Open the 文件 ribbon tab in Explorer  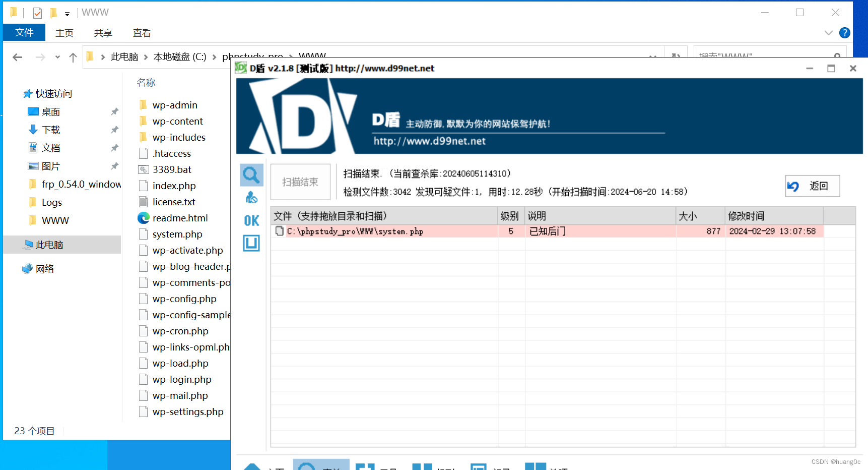point(24,33)
